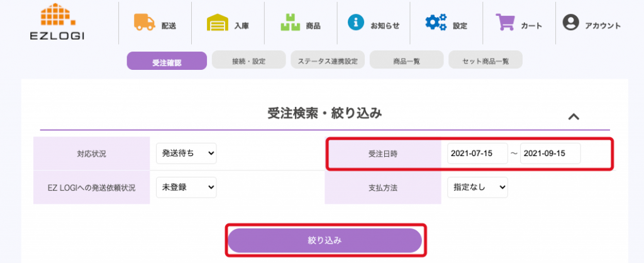Open the 対応状況 dropdown showing 発送待ち
Screen dimensions: 644x263
tap(186, 153)
